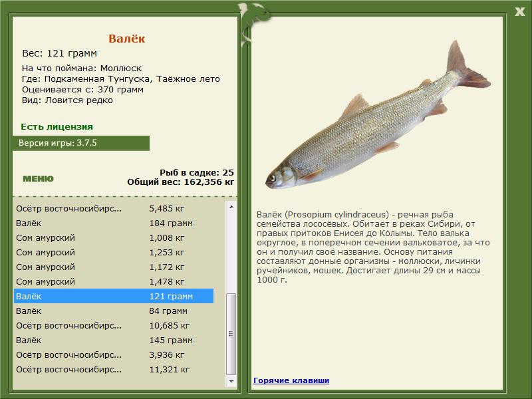Click the Версия игры: 3.7.5 bar
Image resolution: width=532 pixels, height=399 pixels.
pyautogui.click(x=81, y=143)
